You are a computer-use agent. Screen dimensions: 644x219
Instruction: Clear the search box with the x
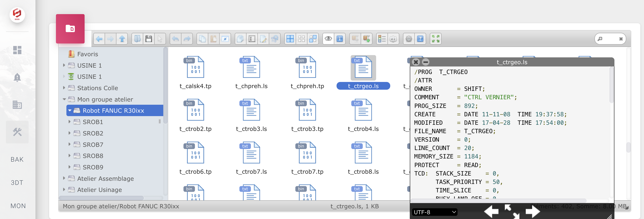tap(621, 39)
